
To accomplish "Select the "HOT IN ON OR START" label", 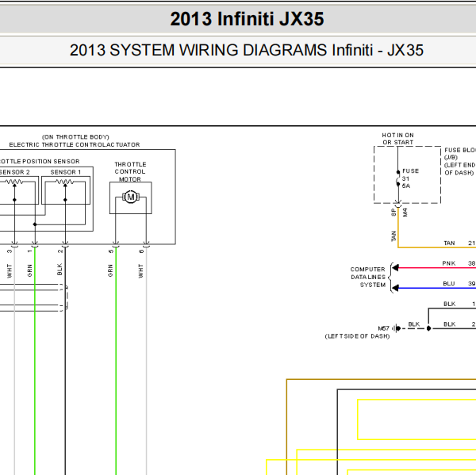I will 397,139.
